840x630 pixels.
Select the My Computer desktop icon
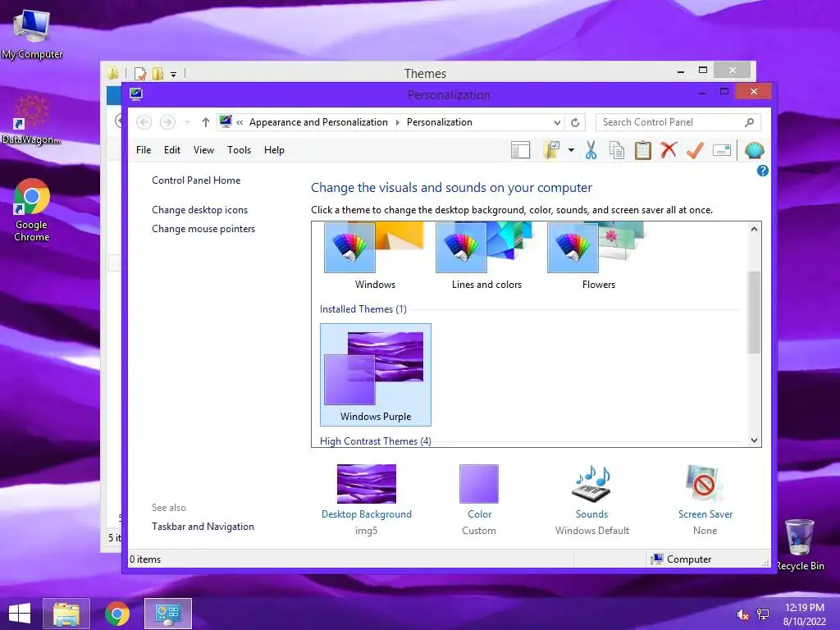[32, 34]
